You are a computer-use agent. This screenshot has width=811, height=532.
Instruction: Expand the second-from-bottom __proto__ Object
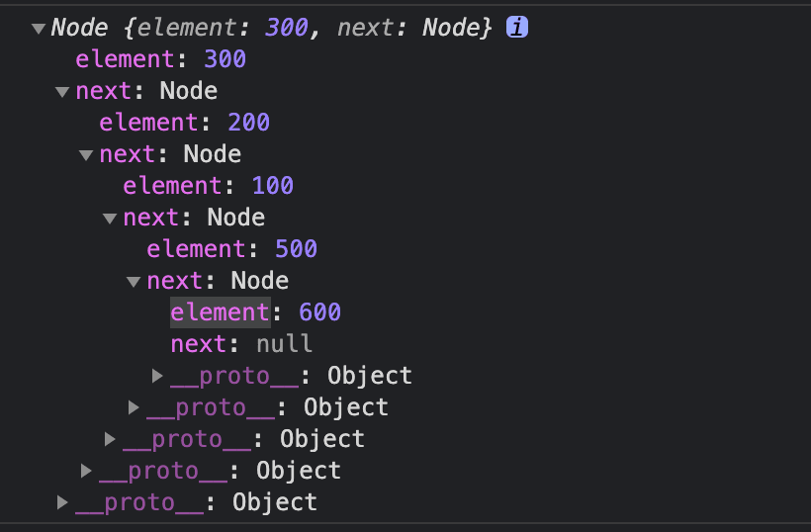pyautogui.click(x=86, y=471)
